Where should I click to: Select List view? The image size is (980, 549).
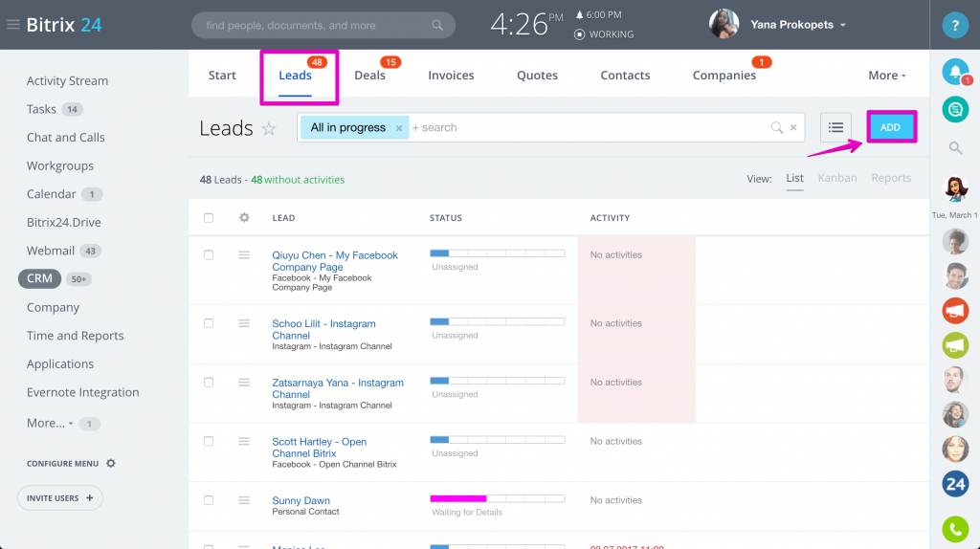[794, 178]
